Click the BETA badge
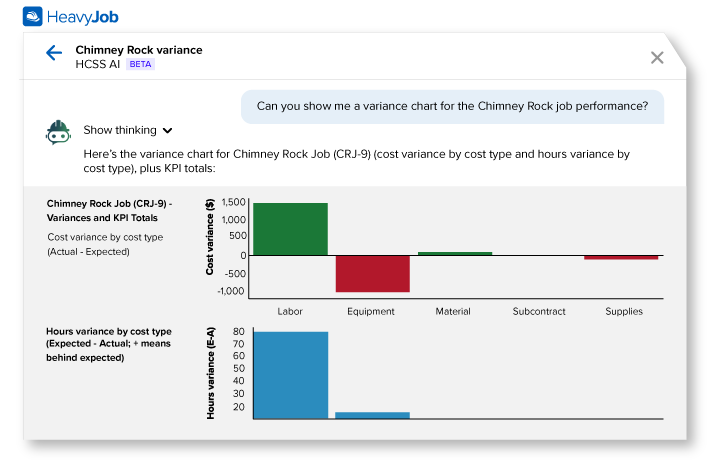This screenshot has width=709, height=475. tap(140, 64)
